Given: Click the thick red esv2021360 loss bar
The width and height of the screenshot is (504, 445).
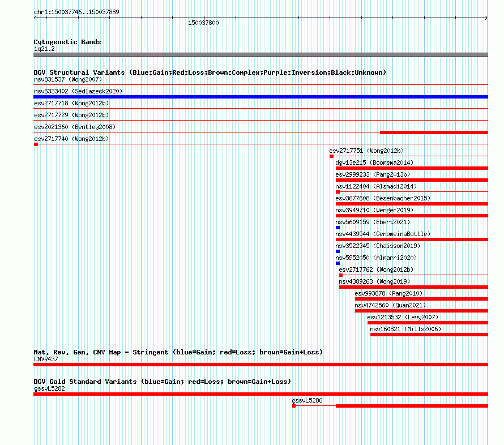Looking at the screenshot, I should (x=434, y=132).
